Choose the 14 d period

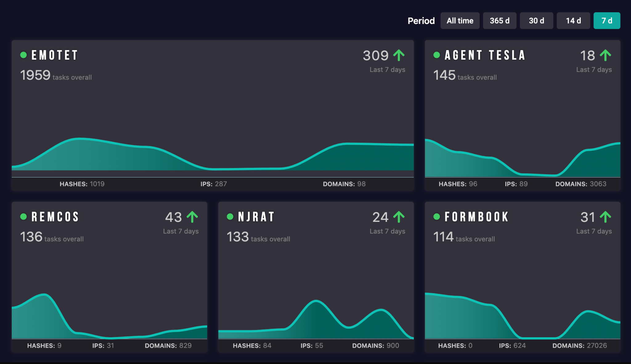click(x=573, y=21)
